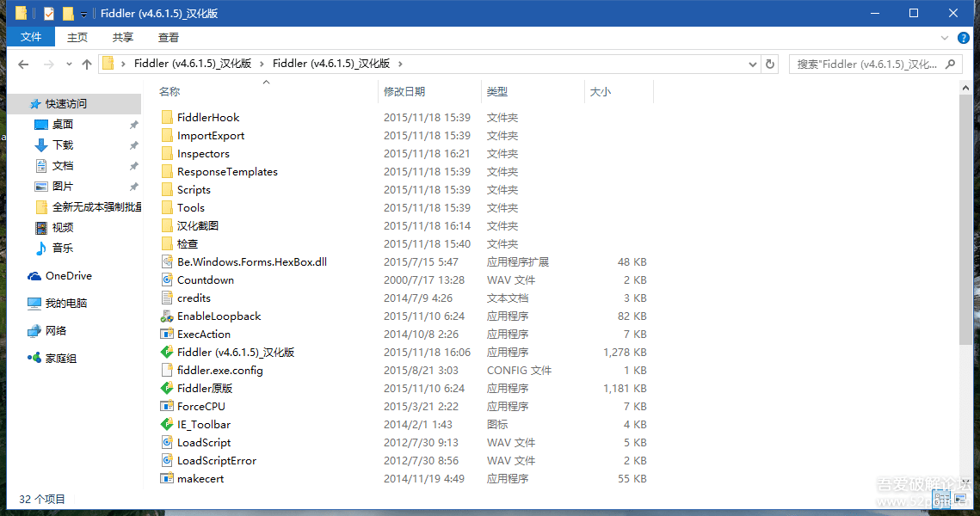Click the properties icon in title bar
Image resolution: width=980 pixels, height=516 pixels.
(x=49, y=13)
